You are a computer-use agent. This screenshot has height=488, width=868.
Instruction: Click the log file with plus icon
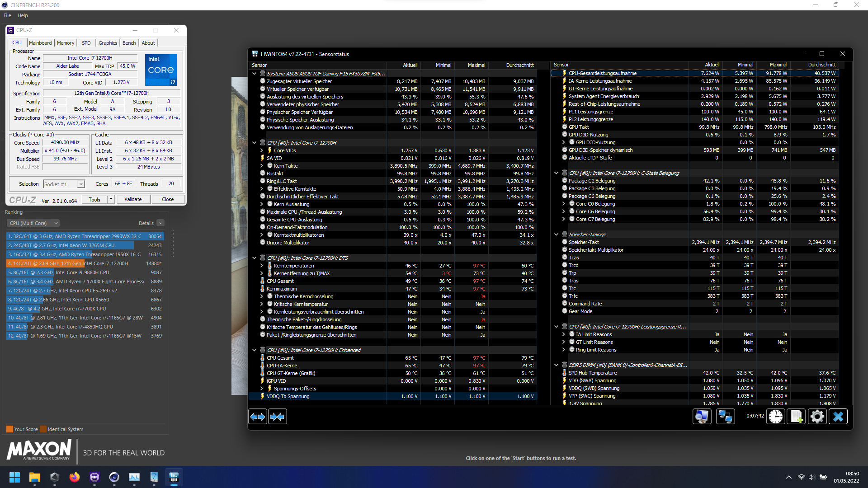coord(796,417)
